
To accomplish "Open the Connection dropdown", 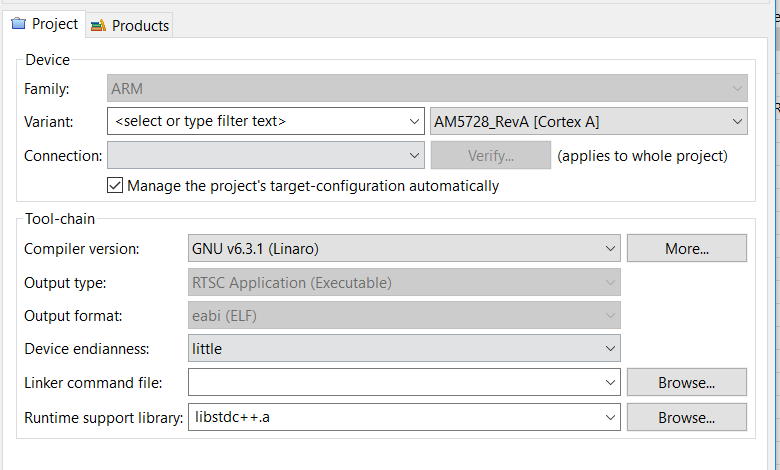I will point(415,156).
